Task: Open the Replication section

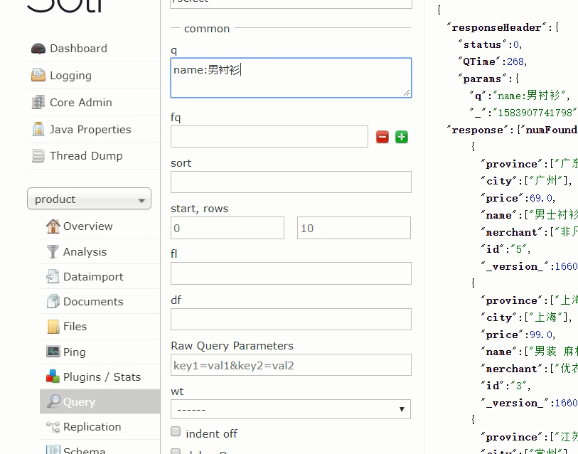Action: (x=92, y=426)
